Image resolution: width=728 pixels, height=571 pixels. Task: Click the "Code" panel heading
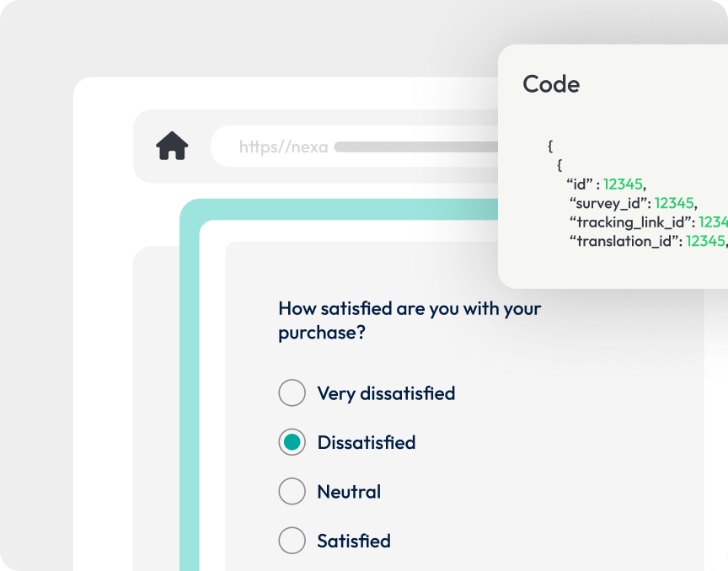[551, 84]
